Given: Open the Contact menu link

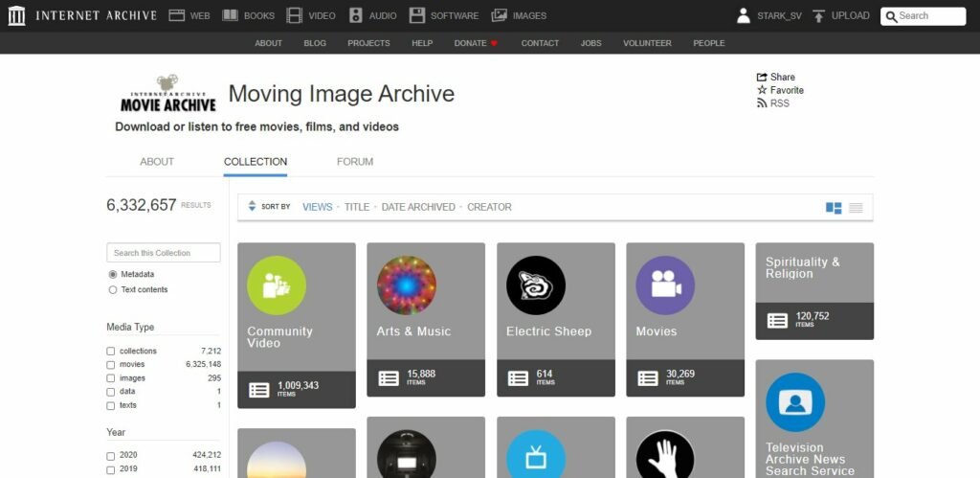Looking at the screenshot, I should point(540,43).
